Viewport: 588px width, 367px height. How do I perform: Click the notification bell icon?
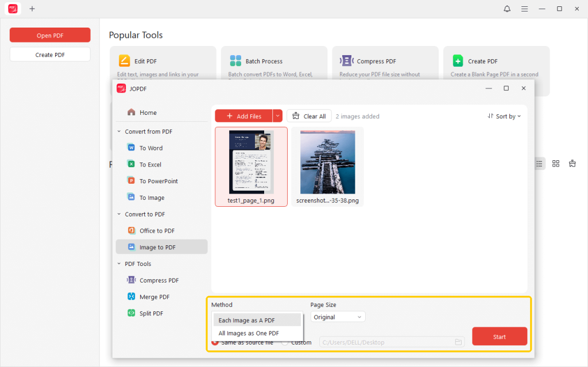pyautogui.click(x=507, y=9)
